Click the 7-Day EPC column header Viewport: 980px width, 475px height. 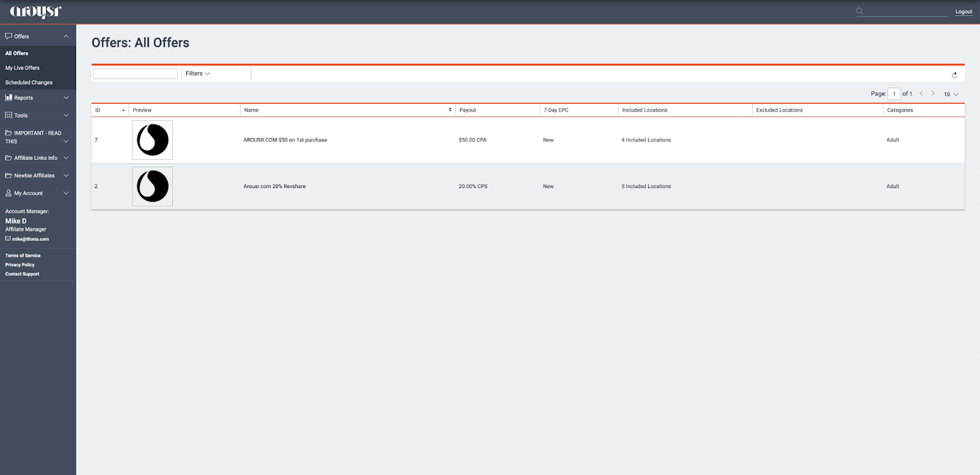[x=556, y=110]
